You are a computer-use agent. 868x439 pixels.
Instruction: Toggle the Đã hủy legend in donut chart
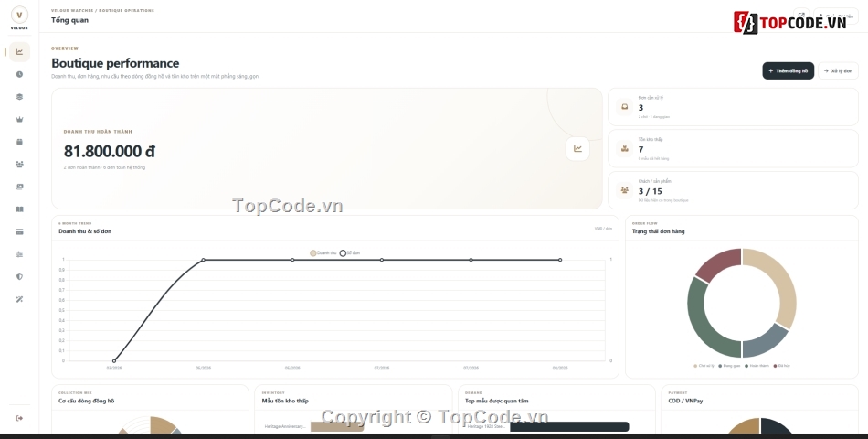pyautogui.click(x=781, y=366)
